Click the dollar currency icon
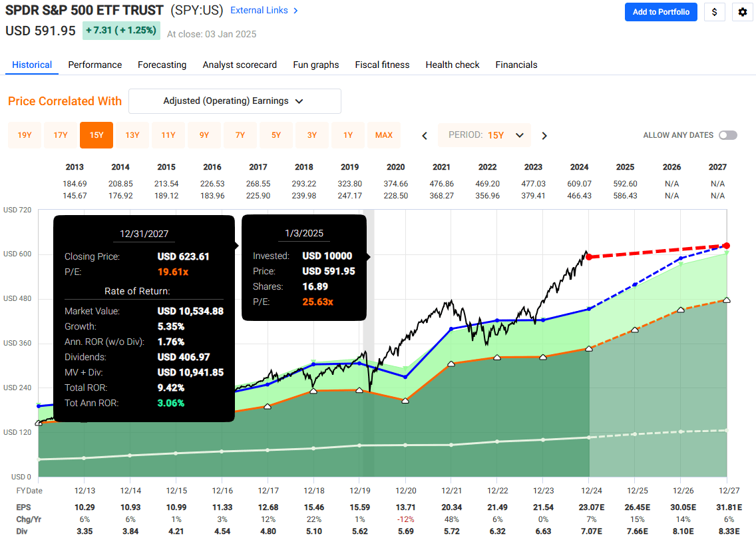 [x=715, y=12]
